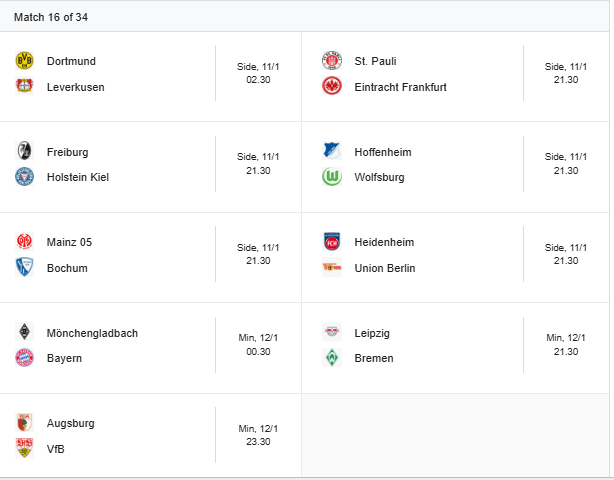Screen dimensions: 614x480
Task: Open the Freiburg team name link
Action: [67, 152]
